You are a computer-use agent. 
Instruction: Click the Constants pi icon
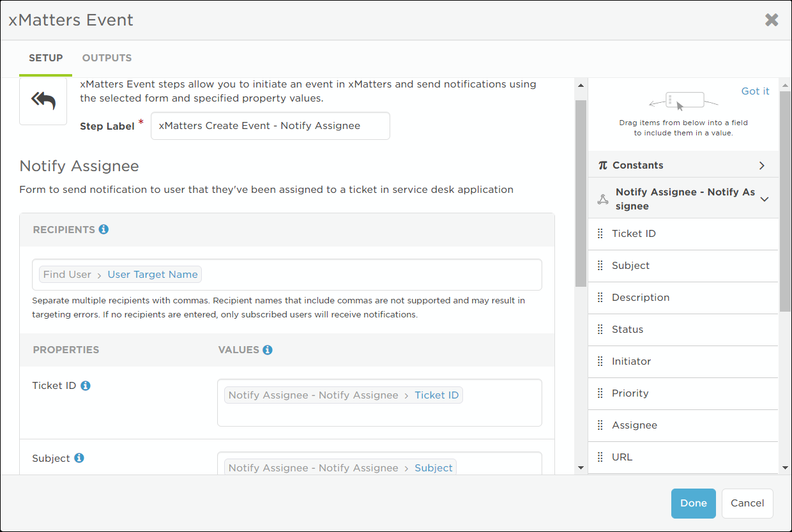[x=603, y=165]
